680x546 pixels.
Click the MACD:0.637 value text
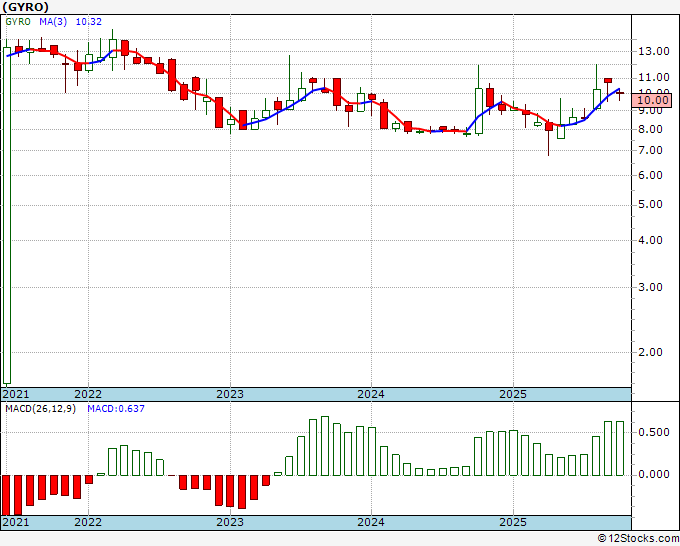coord(116,409)
